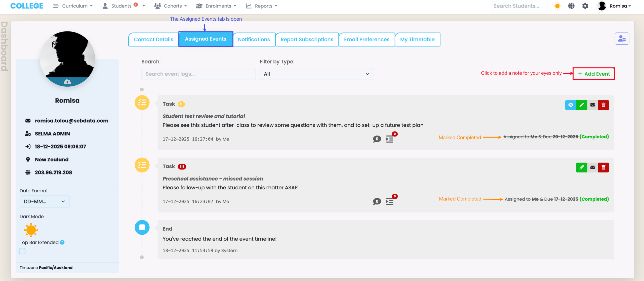This screenshot has height=281, width=644.
Task: Open the My Timetable tab
Action: pos(417,40)
